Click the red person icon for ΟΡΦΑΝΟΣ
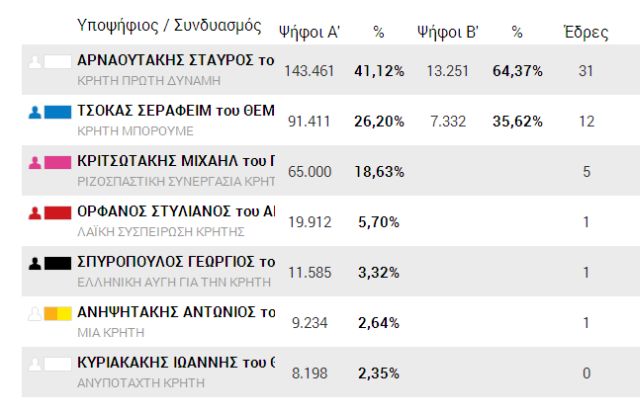The image size is (640, 414). pos(35,212)
